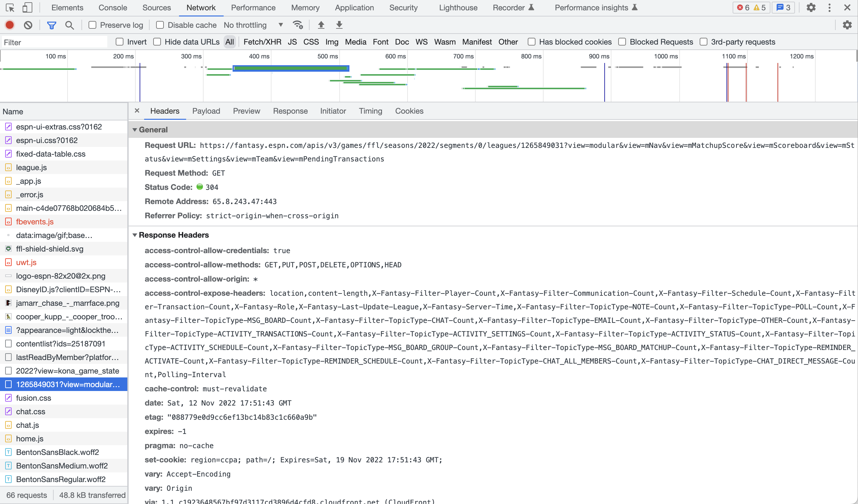
Task: Select the 2022?view=kona_game_state request
Action: pos(64,371)
